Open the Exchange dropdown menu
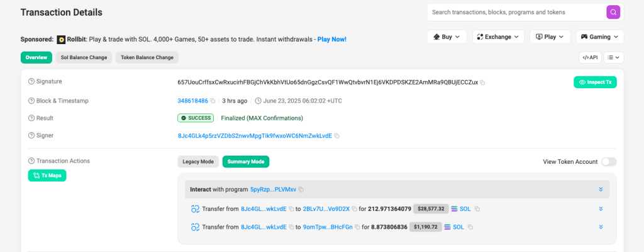 point(498,37)
